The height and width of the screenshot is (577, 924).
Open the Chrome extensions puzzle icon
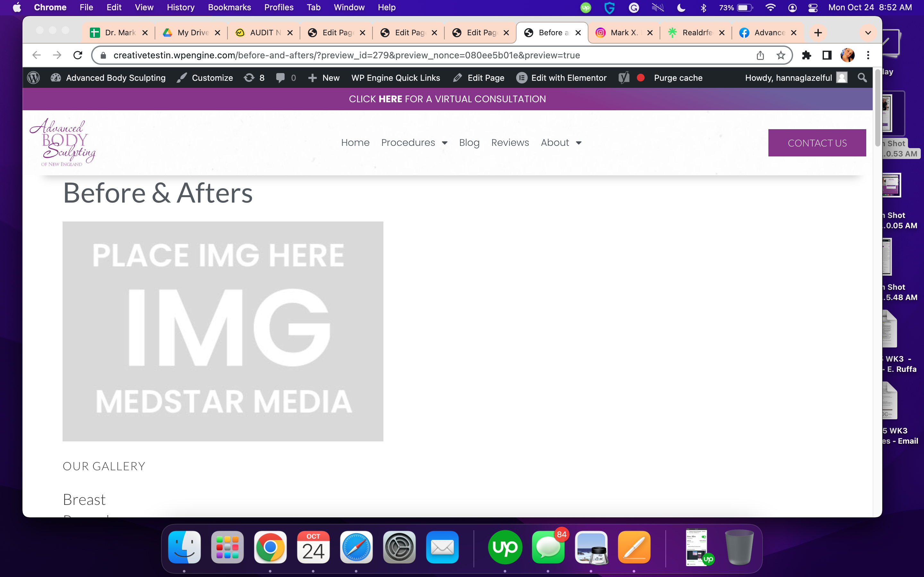806,55
